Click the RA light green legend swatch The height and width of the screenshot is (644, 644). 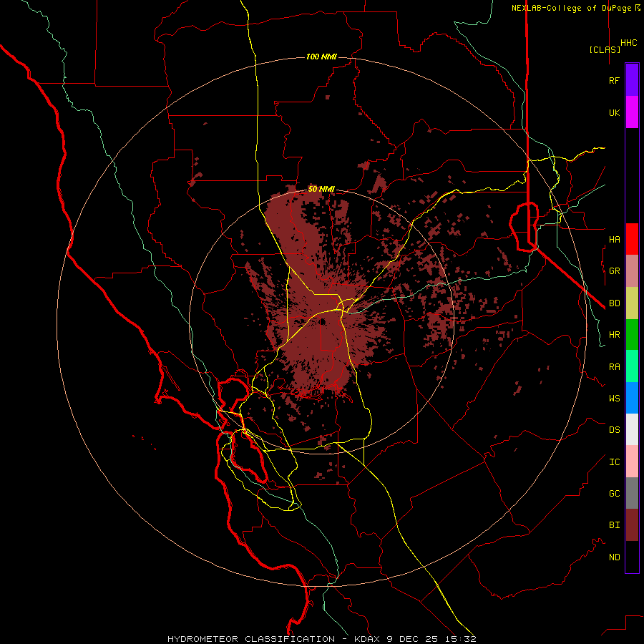coord(632,366)
